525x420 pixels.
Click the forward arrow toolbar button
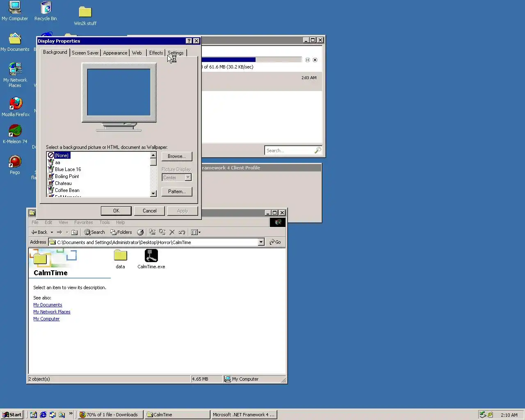[59, 232]
